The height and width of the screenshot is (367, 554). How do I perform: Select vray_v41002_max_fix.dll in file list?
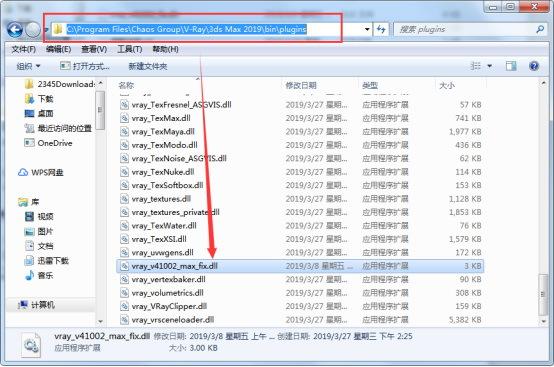(x=300, y=266)
